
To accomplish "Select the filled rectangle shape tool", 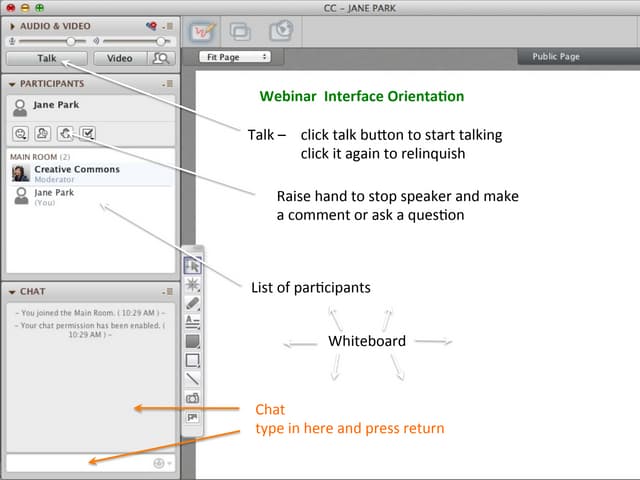I will click(193, 341).
